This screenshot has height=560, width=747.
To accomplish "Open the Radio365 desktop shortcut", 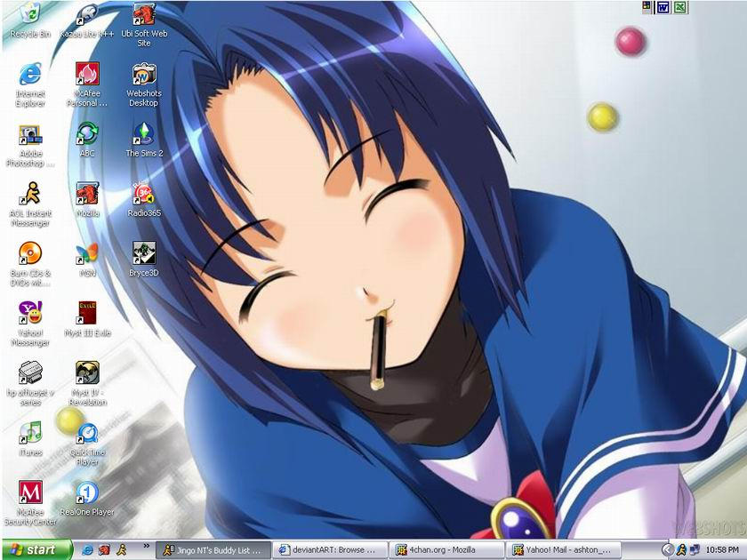I will tap(144, 199).
